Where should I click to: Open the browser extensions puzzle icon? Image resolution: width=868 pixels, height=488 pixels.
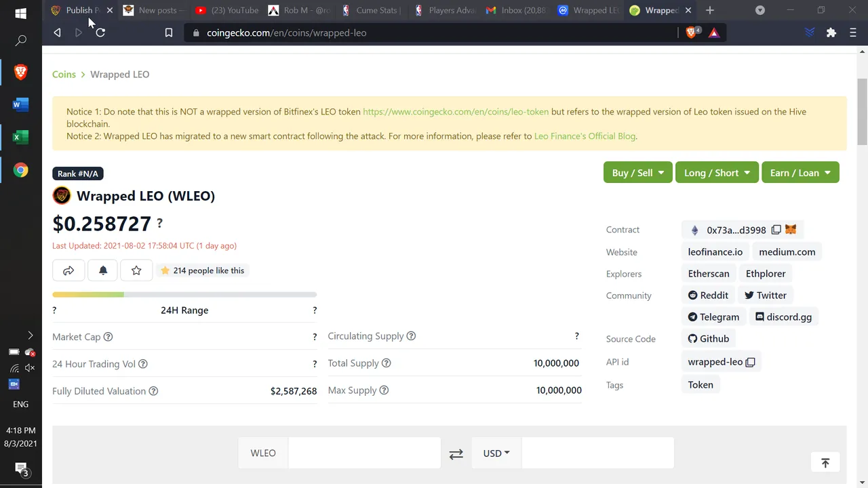tap(831, 33)
